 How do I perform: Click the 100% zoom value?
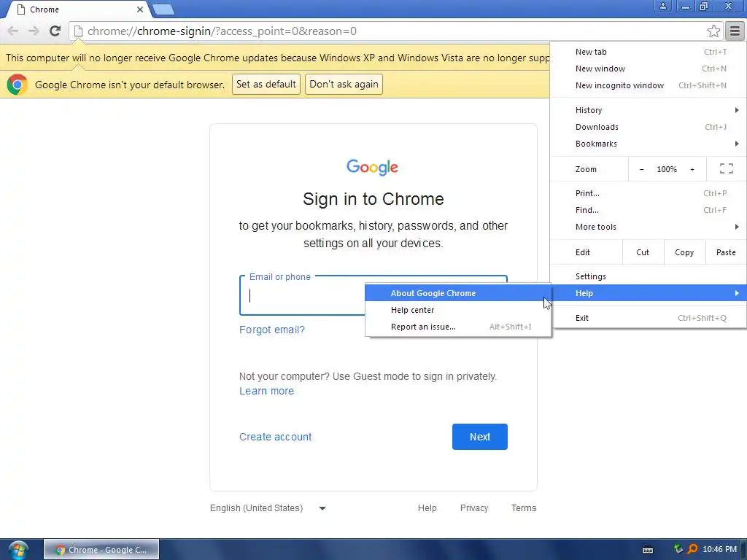tap(667, 169)
